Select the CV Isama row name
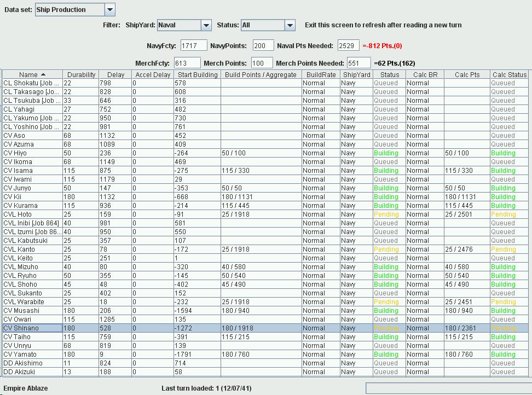532x395 pixels. tap(33, 171)
